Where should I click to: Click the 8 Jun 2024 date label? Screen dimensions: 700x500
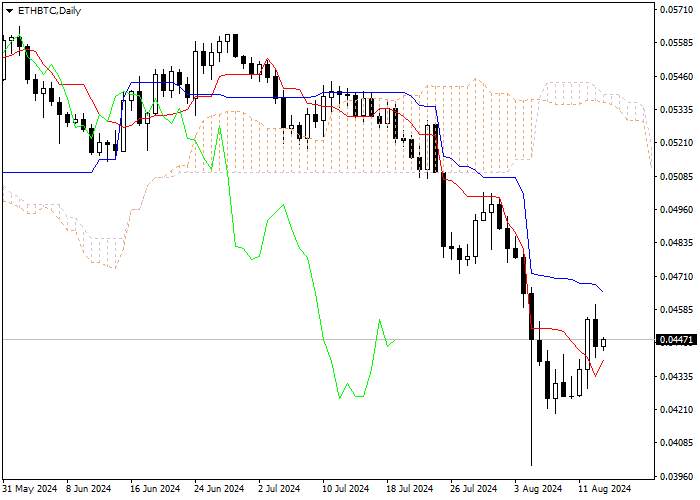click(x=88, y=489)
